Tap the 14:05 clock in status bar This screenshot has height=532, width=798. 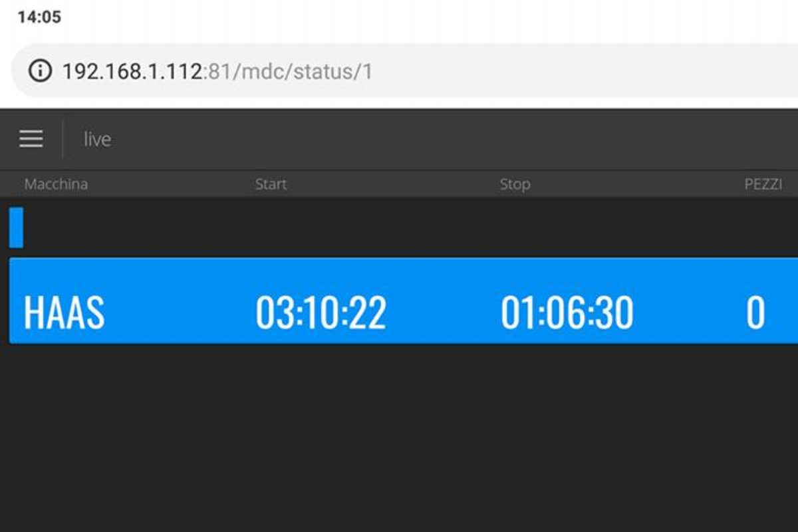coord(39,17)
